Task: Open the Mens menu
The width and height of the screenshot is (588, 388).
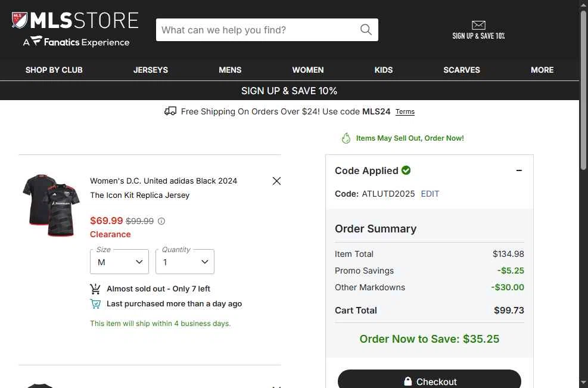Action: (x=230, y=70)
